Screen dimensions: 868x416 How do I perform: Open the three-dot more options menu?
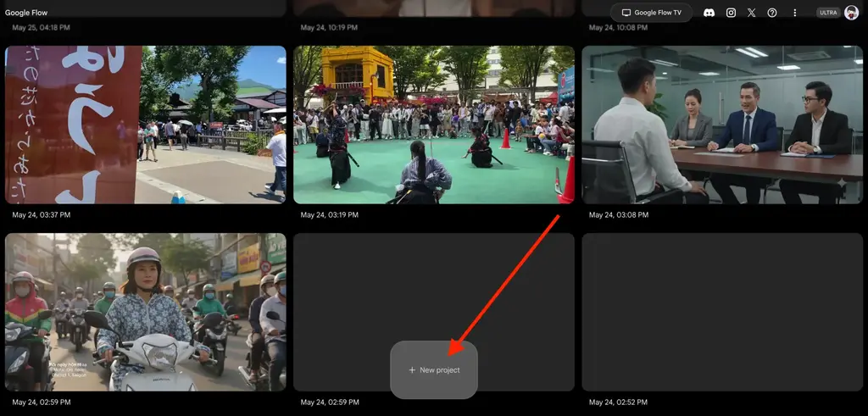(795, 13)
